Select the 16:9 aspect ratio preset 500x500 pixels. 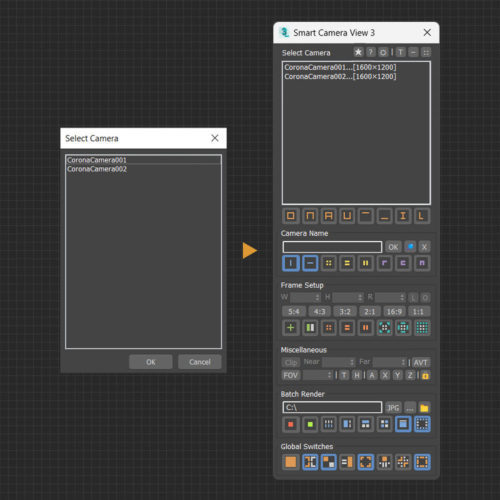click(394, 311)
